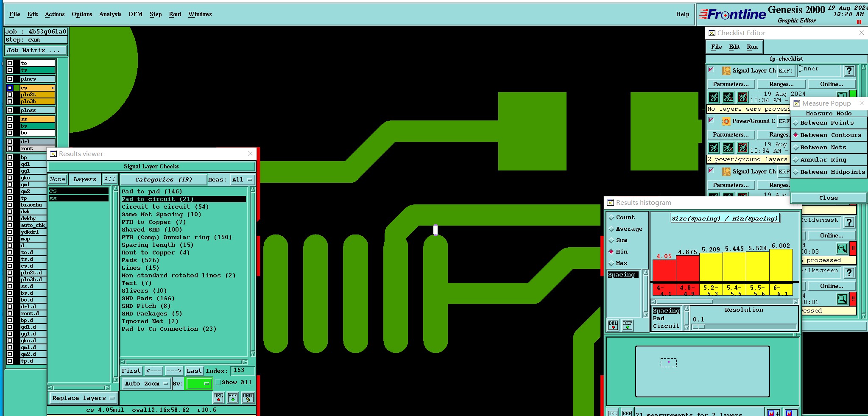Viewport: 868px width, 416px height.
Task: Click first run-check icon under Power/Ground check
Action: coord(714,148)
